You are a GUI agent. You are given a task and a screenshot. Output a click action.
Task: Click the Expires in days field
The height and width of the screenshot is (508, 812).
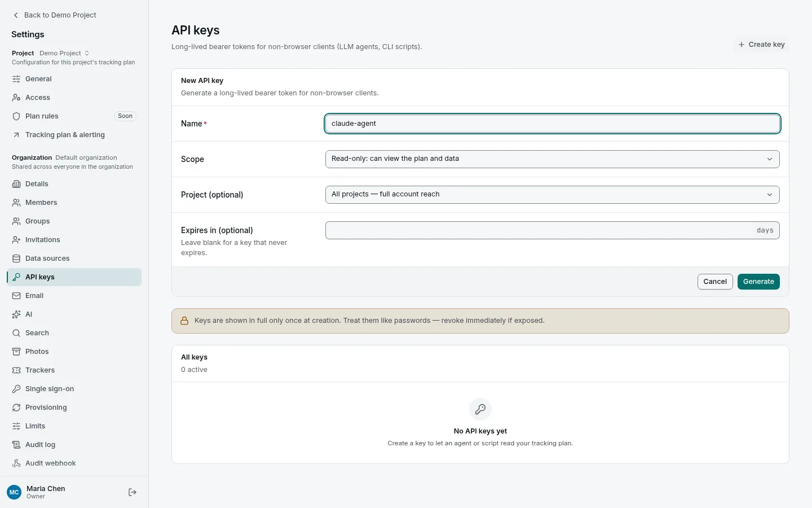click(x=553, y=230)
